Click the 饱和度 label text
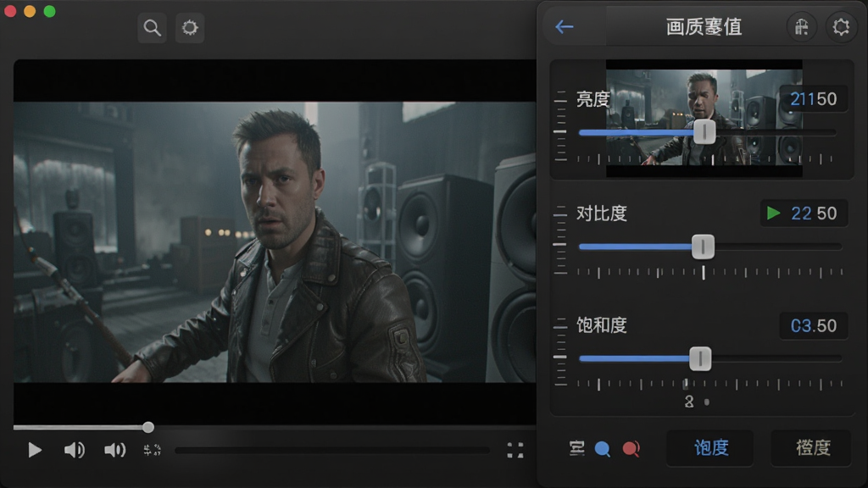The height and width of the screenshot is (488, 868). click(601, 325)
